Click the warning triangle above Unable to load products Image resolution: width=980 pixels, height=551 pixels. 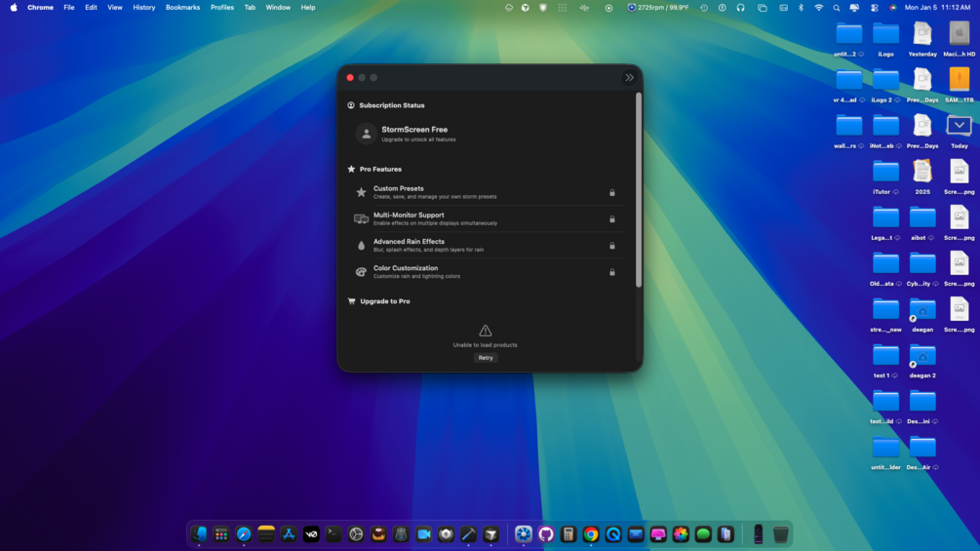(485, 331)
